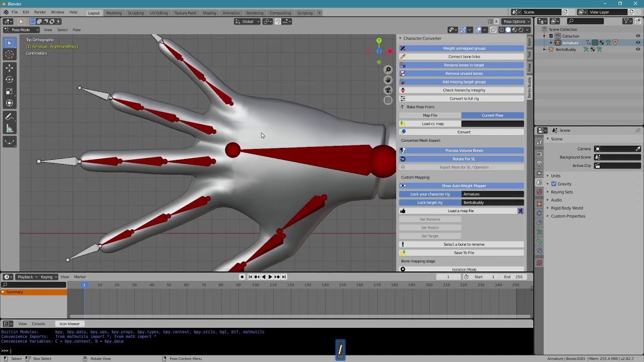Expand the Keying Sets panel

(x=561, y=192)
